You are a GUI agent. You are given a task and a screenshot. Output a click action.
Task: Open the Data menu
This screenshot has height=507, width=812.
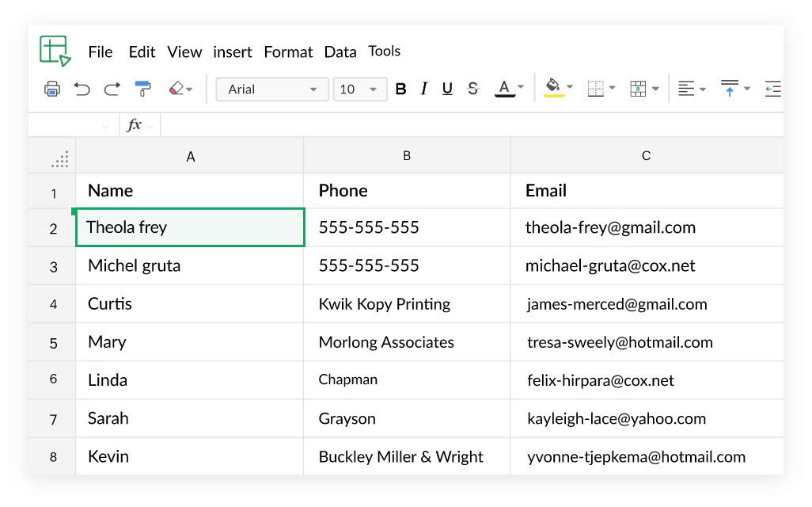(340, 51)
